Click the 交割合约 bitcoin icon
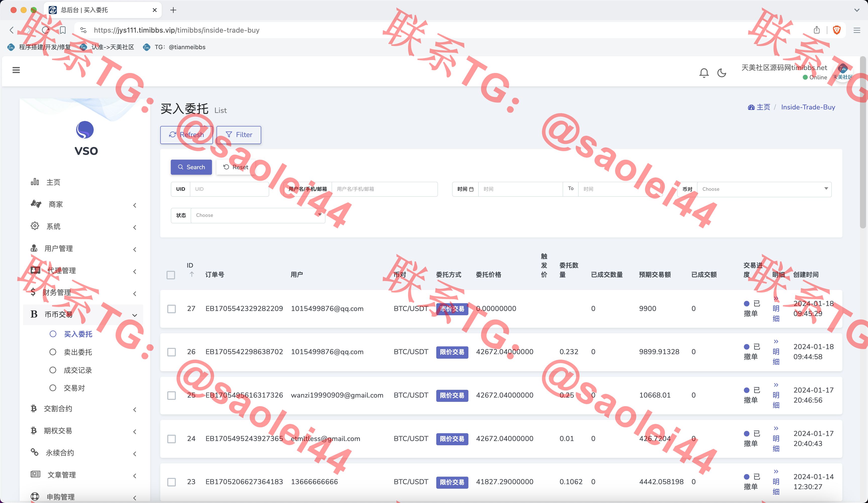This screenshot has height=503, width=868. 34,408
